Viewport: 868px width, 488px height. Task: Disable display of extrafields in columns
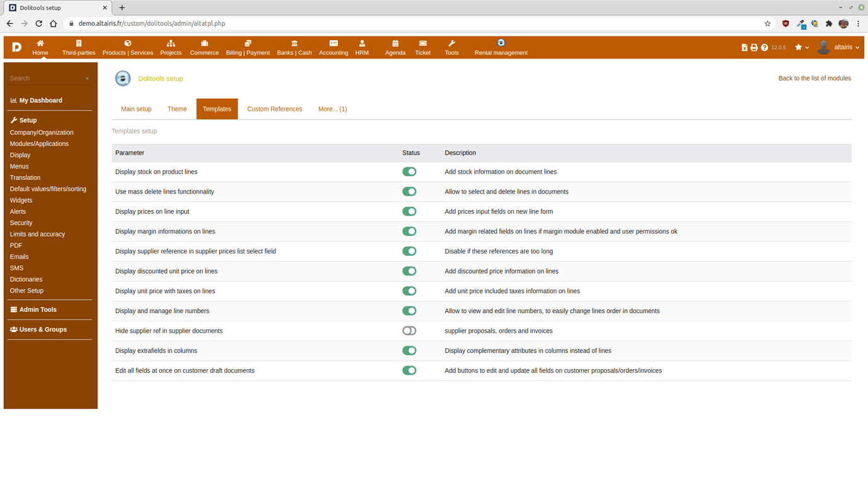(x=409, y=350)
